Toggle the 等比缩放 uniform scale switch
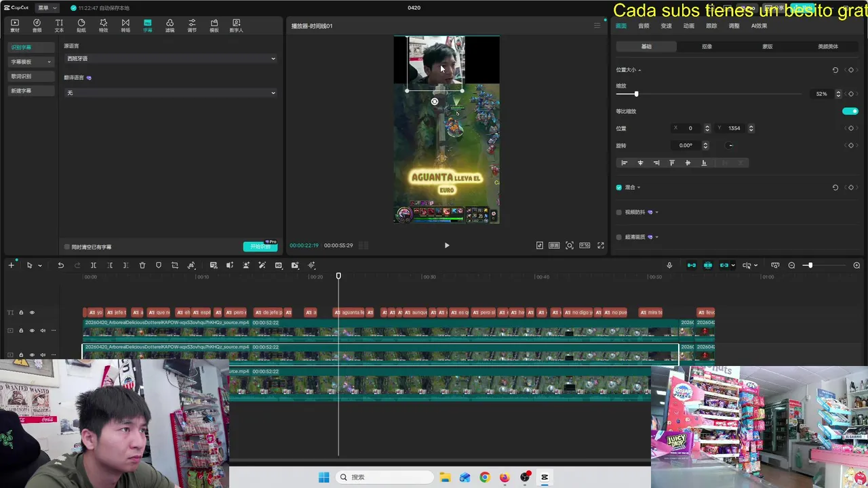 click(x=850, y=111)
